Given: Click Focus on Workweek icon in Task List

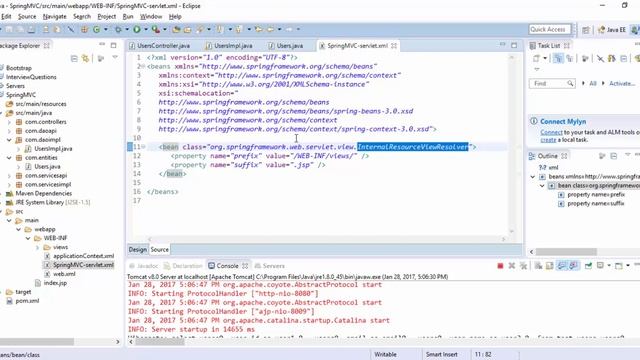Looking at the screenshot, I should pyautogui.click(x=585, y=59).
